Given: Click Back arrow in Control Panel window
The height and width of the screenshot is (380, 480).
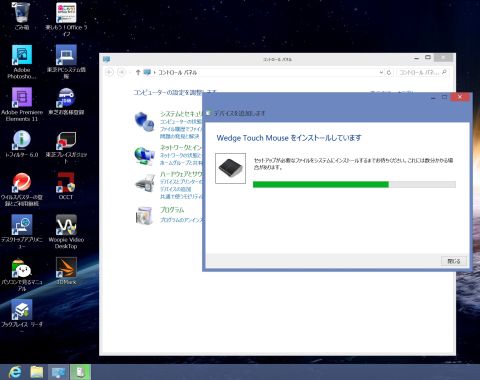Looking at the screenshot, I should [x=109, y=72].
